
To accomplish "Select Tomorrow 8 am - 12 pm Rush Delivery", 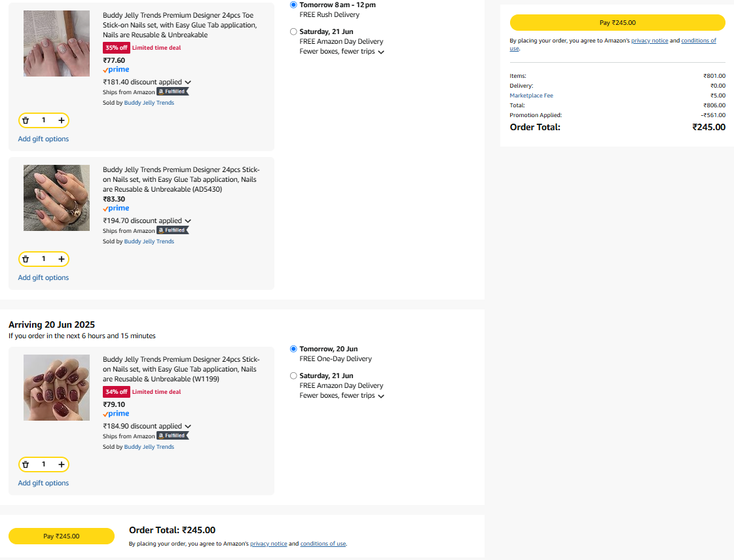I will (293, 5).
